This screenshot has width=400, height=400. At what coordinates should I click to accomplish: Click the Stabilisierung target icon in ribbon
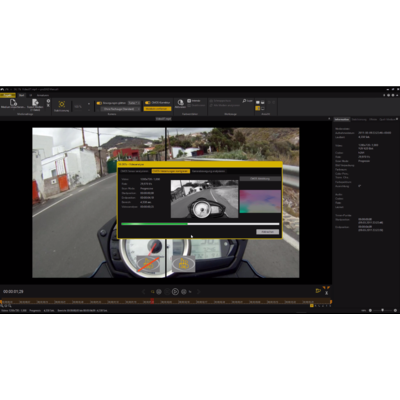click(x=62, y=104)
